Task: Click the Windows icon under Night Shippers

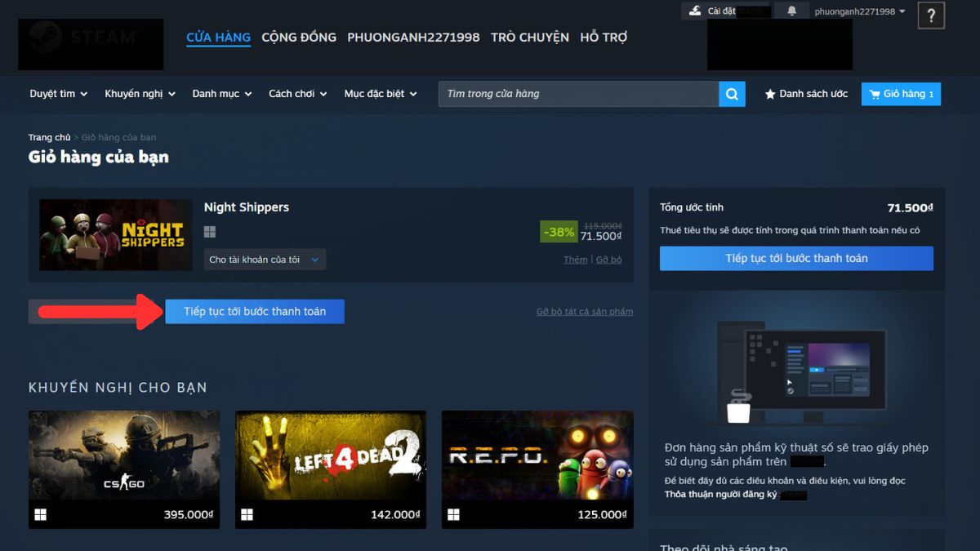Action: (210, 231)
